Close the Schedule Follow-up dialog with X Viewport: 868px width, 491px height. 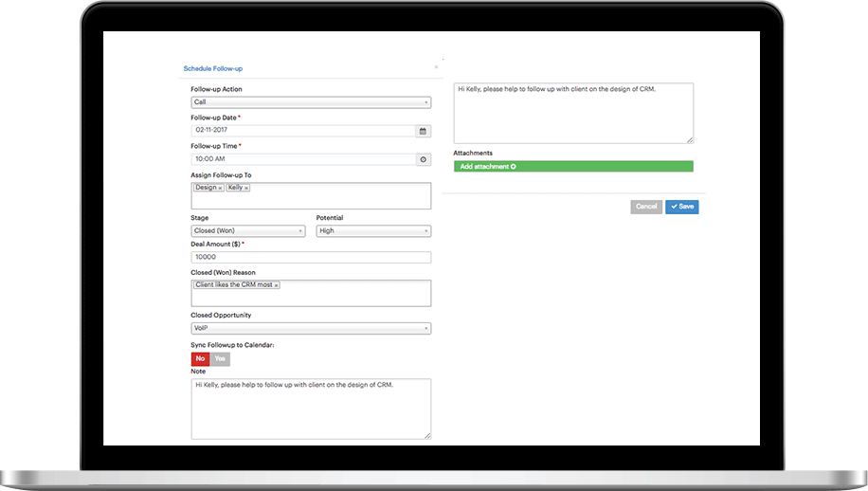[436, 67]
